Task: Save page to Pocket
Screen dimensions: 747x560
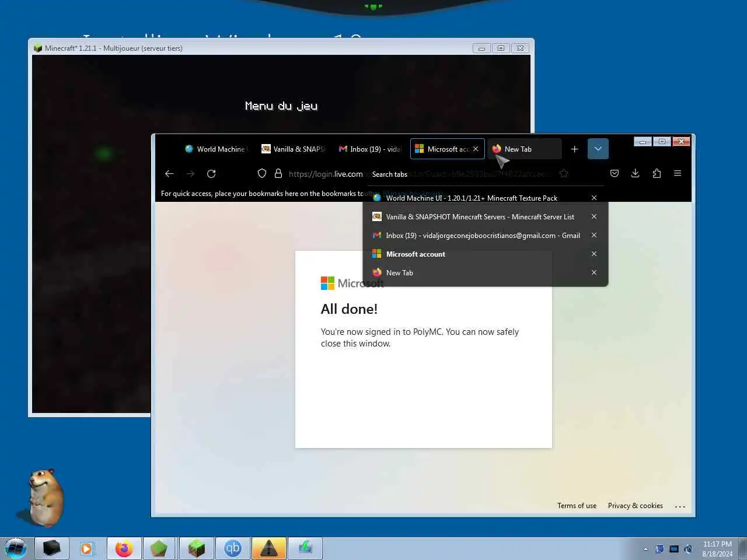Action: coord(615,173)
